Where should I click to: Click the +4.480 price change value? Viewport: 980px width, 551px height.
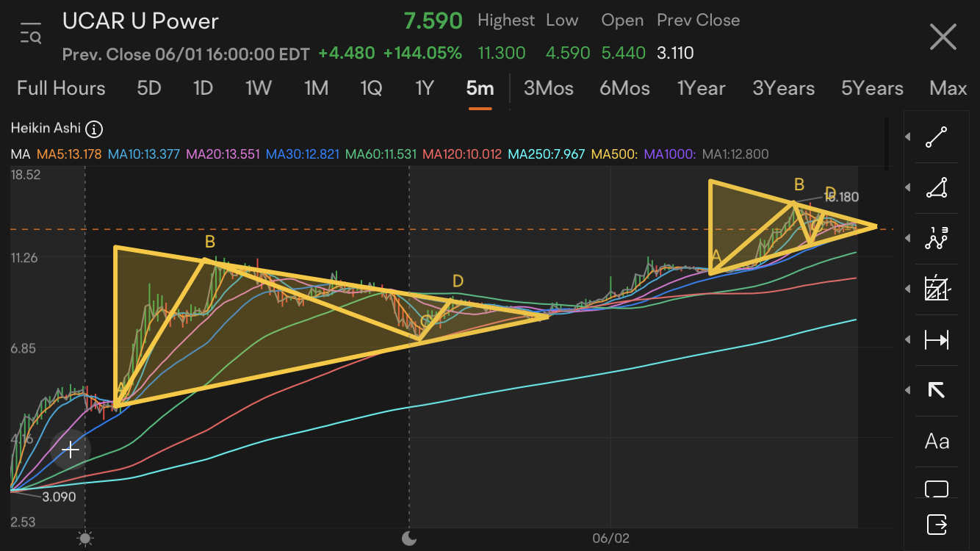click(x=347, y=53)
